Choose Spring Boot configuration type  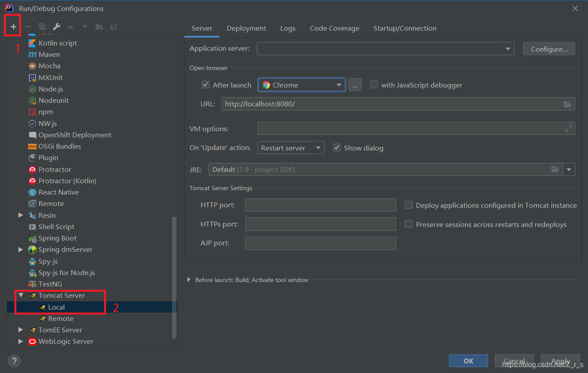(x=57, y=238)
